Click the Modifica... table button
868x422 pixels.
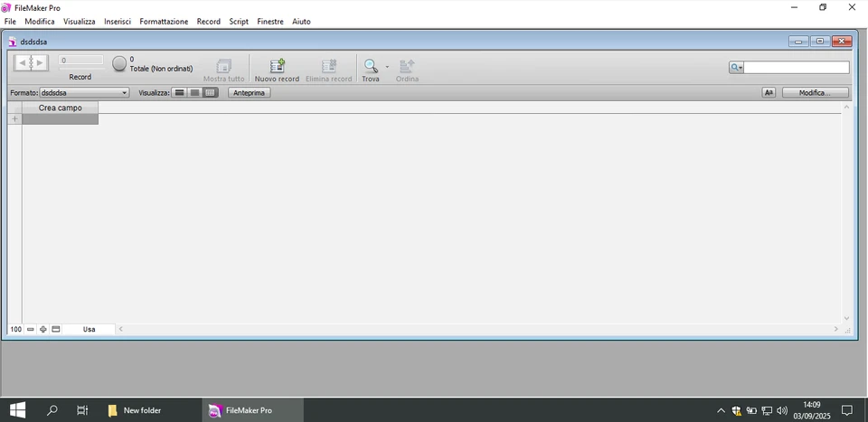(x=815, y=93)
